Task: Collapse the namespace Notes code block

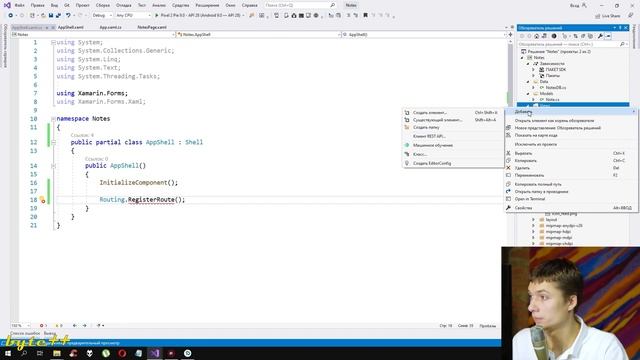Action: tap(53, 119)
